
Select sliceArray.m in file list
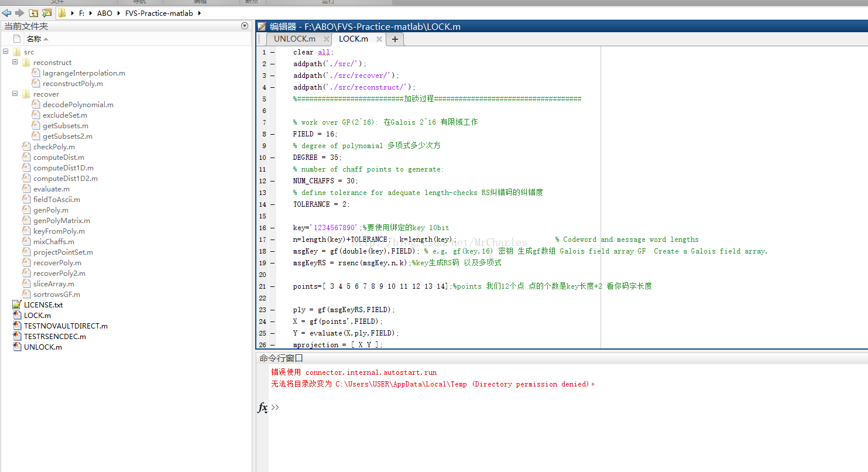pyautogui.click(x=54, y=283)
